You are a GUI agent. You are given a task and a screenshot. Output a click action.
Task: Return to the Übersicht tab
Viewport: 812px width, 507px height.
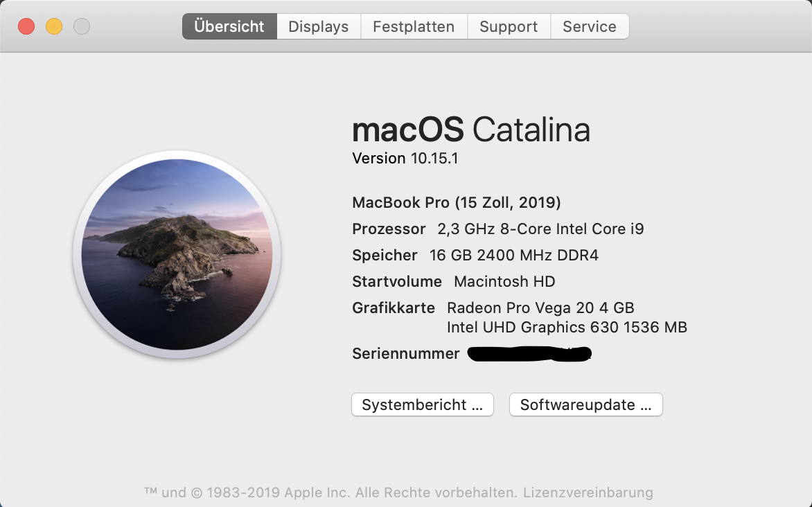[x=229, y=26]
